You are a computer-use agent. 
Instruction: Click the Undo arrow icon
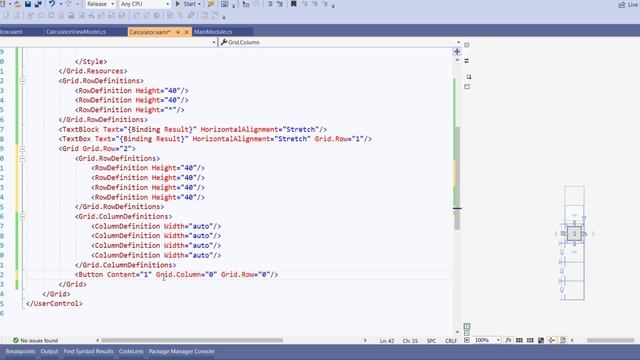pyautogui.click(x=52, y=4)
